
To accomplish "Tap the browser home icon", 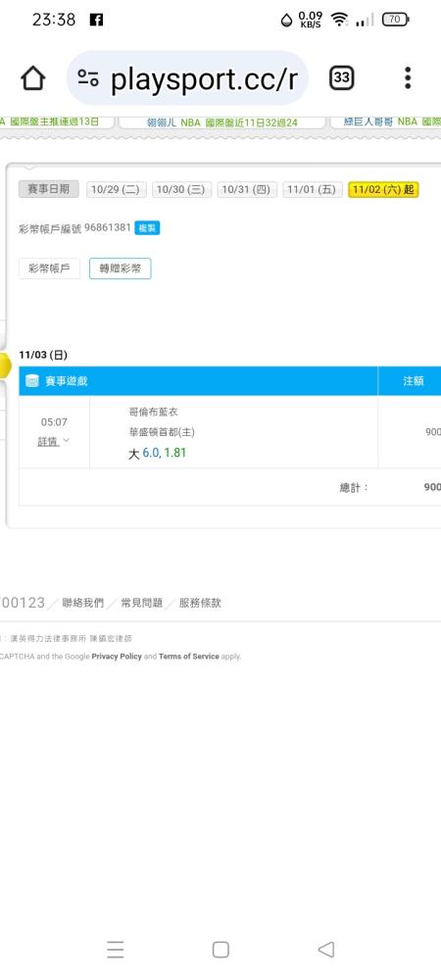I will click(x=33, y=78).
